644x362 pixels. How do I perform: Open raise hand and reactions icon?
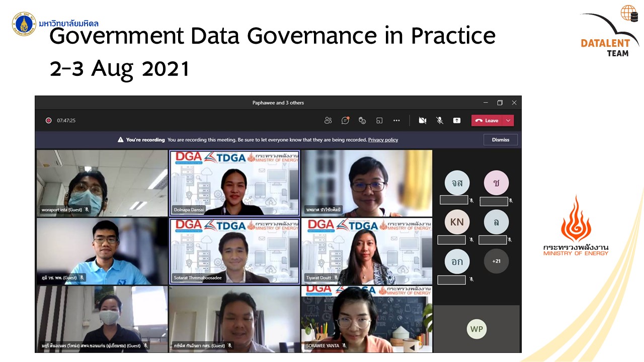[x=362, y=121]
